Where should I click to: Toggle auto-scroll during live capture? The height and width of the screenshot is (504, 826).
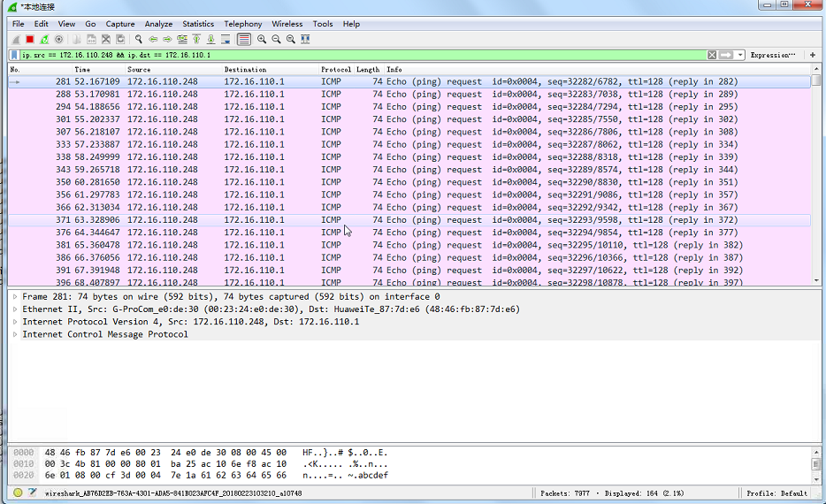(226, 39)
